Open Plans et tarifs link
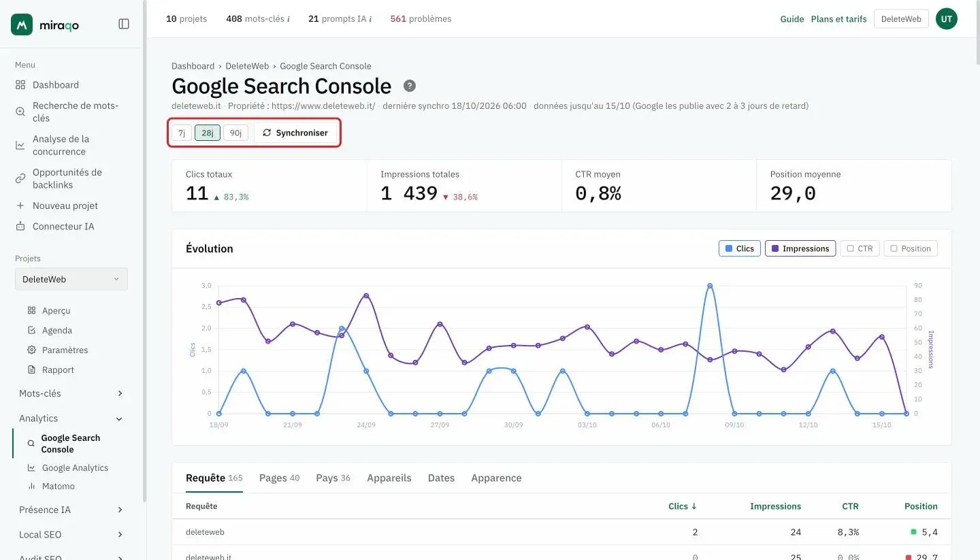980x560 pixels. click(838, 19)
